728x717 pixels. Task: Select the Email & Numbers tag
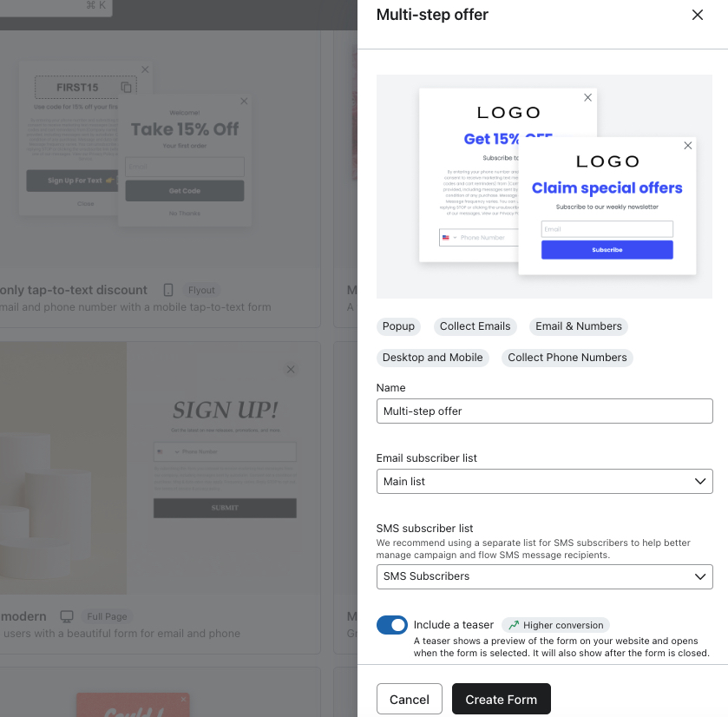tap(578, 326)
